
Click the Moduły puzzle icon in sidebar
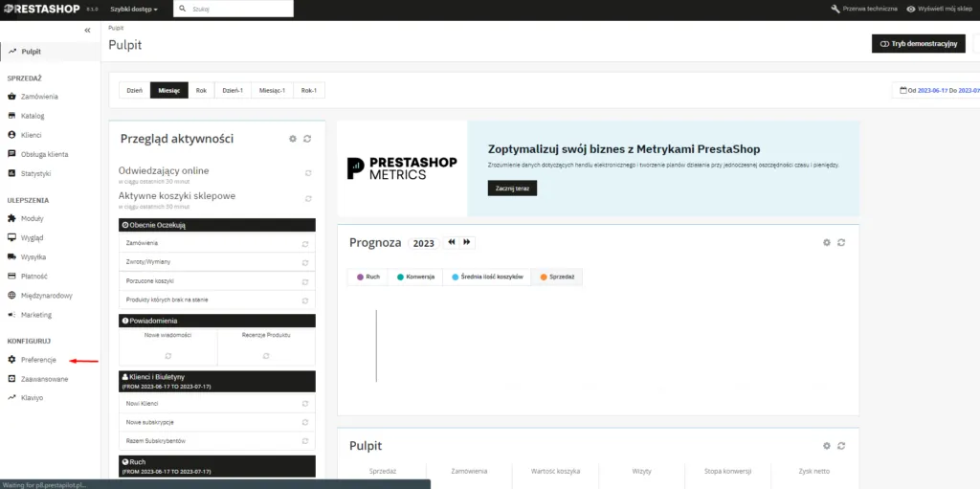[x=11, y=219]
